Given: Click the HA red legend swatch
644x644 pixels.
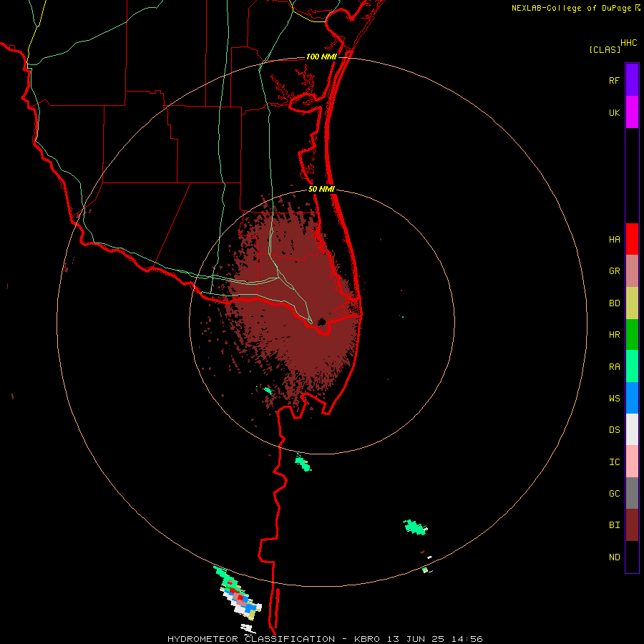Looking at the screenshot, I should pyautogui.click(x=632, y=239).
